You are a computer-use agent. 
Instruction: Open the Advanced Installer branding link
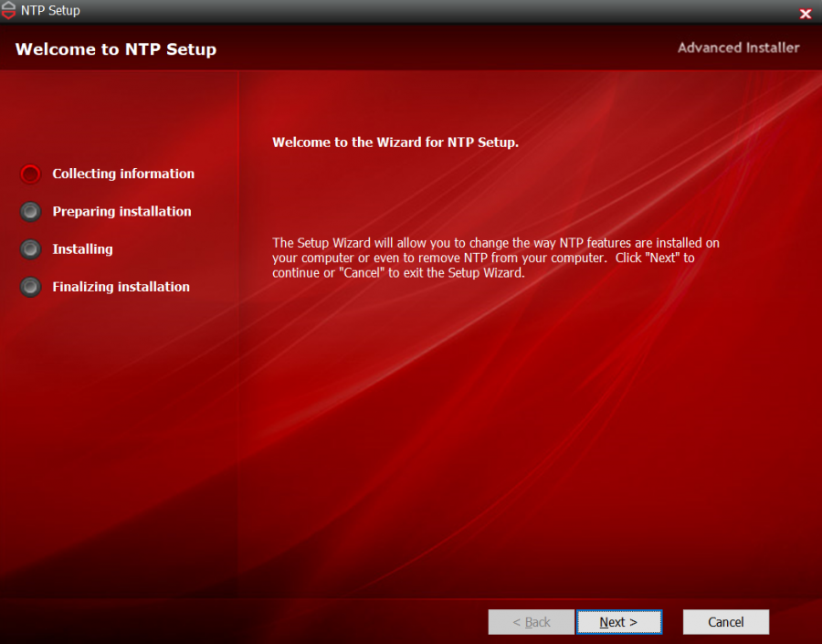click(x=738, y=48)
